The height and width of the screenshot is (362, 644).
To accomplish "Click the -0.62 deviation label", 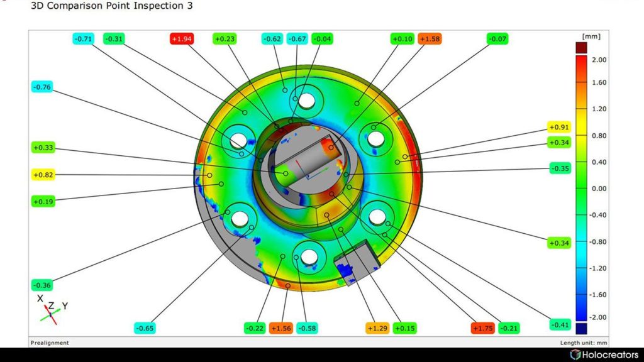I will (x=272, y=39).
